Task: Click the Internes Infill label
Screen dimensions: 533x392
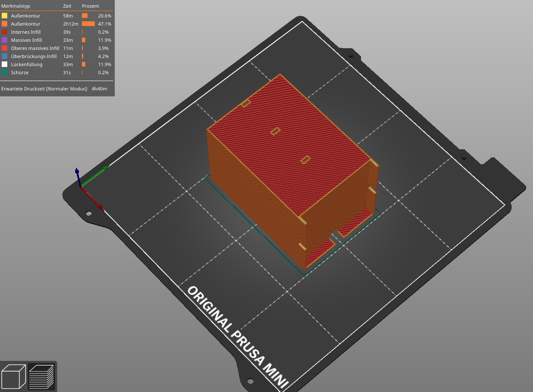Action: click(26, 32)
